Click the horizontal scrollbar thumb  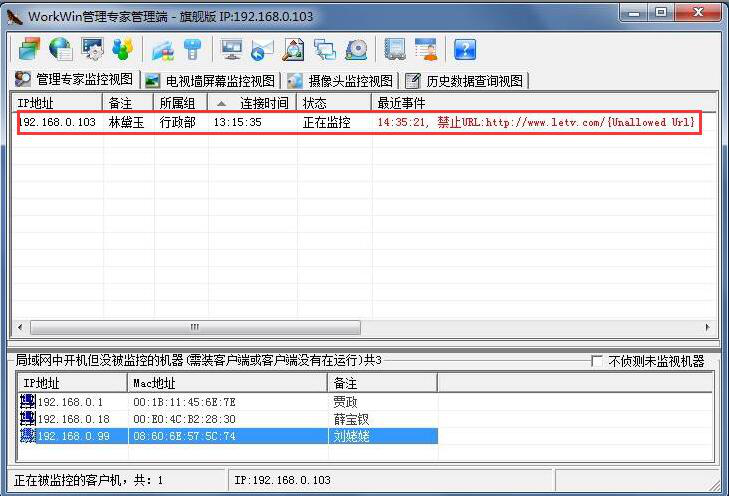point(195,327)
